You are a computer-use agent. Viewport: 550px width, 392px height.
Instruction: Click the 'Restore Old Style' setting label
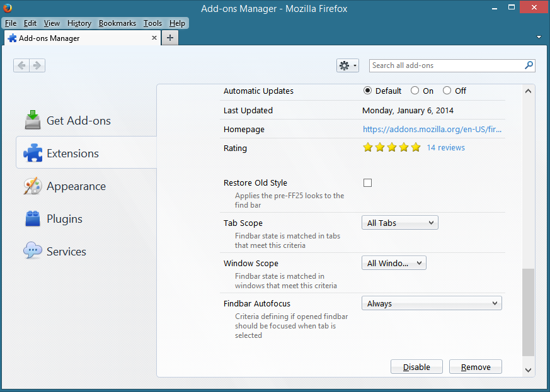point(255,183)
